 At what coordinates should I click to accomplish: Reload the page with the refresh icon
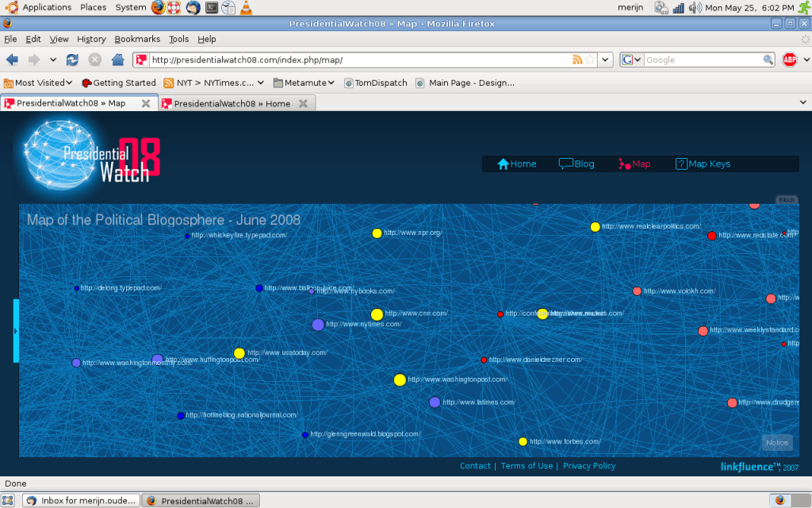click(x=71, y=59)
